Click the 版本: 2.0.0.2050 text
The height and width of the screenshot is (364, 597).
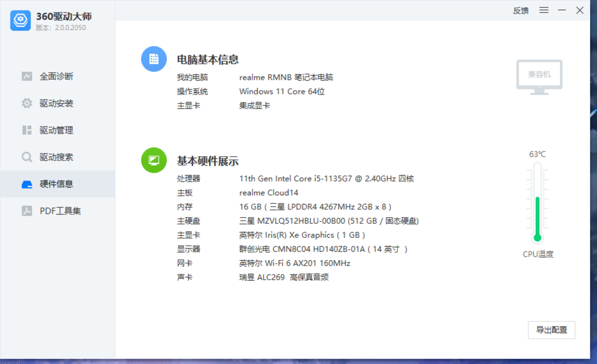pos(61,28)
